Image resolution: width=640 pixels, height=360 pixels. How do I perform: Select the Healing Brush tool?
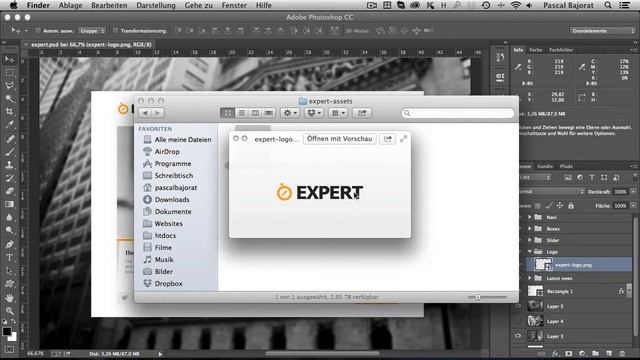click(9, 139)
